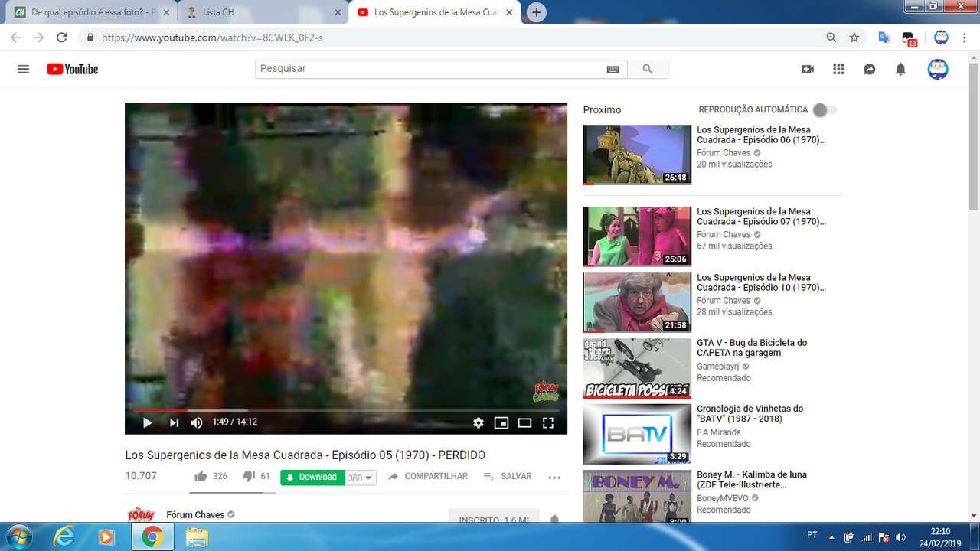Skip to the next video
The height and width of the screenshot is (551, 980).
(x=174, y=422)
